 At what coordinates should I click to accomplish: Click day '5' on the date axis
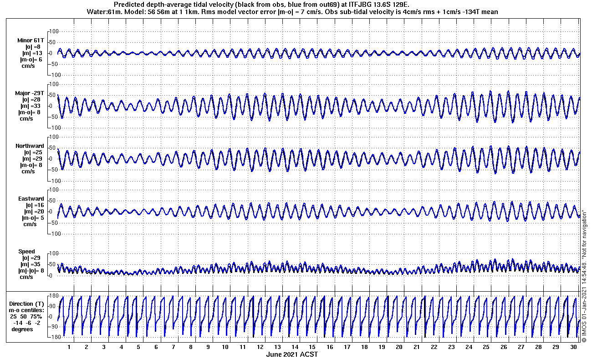click(138, 347)
